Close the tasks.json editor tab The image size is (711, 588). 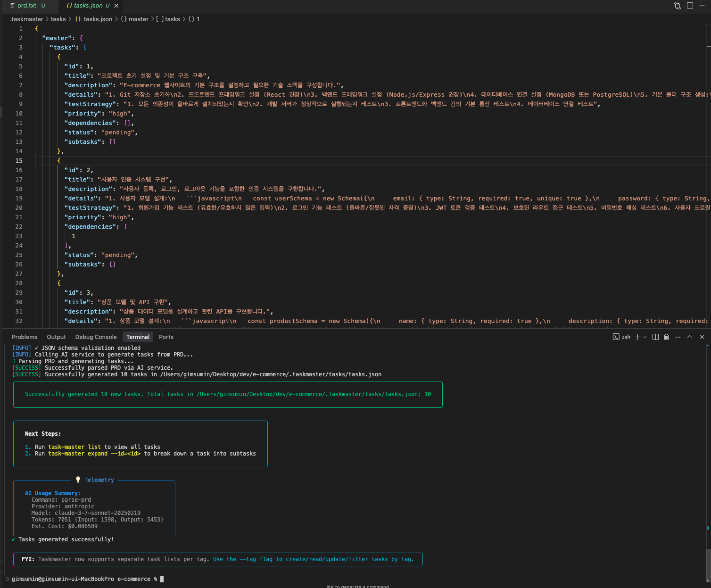(116, 6)
